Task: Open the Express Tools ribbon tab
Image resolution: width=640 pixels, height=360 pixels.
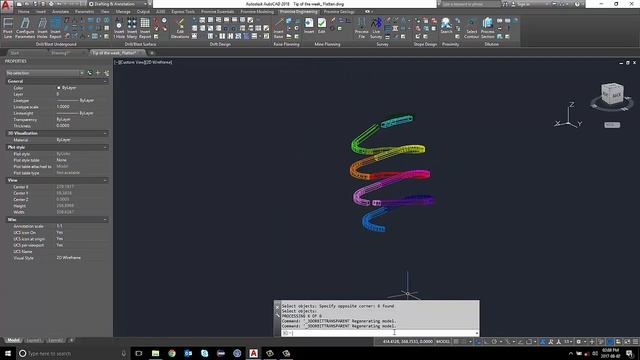Action: [183, 12]
